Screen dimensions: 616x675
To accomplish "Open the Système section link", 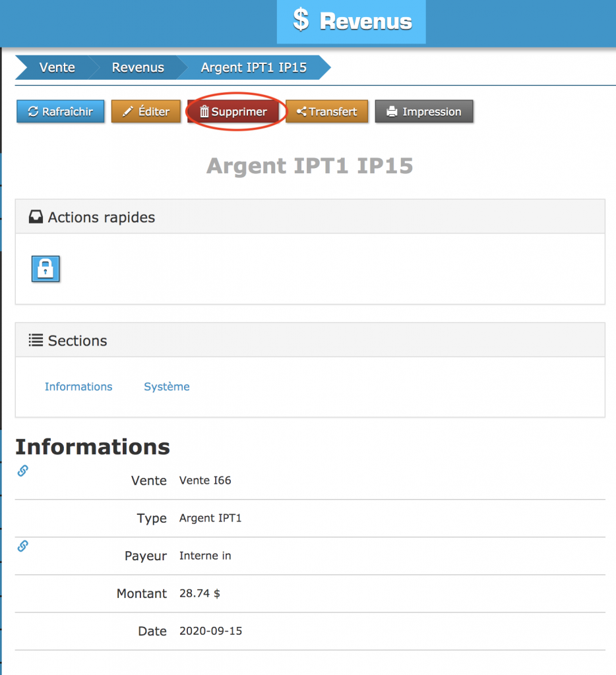I will pyautogui.click(x=167, y=386).
